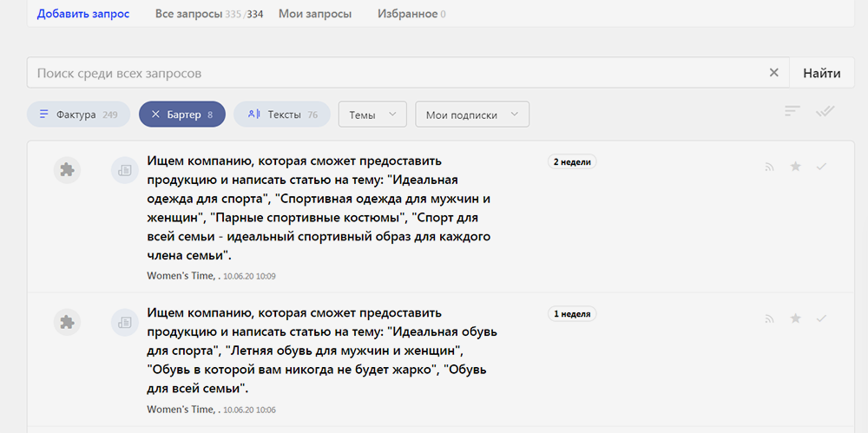Subscribe via RSS icon on the 2 недели request
868x433 pixels.
click(x=769, y=167)
